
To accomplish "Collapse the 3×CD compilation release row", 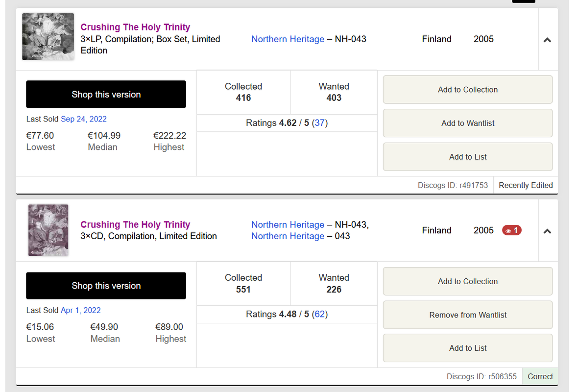I will [547, 231].
